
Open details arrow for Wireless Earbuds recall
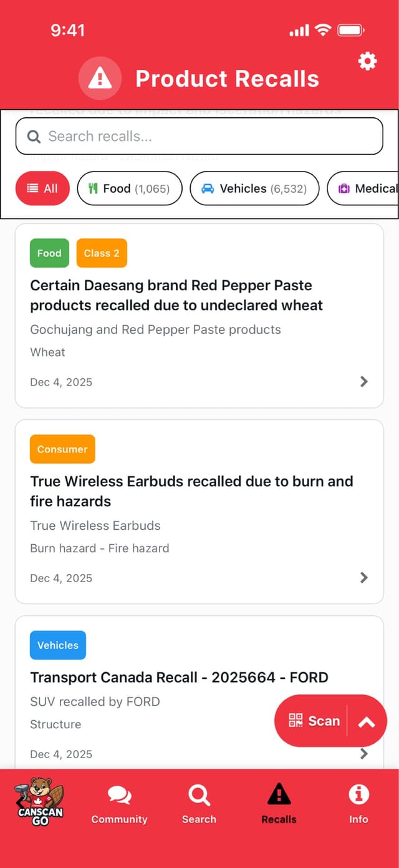click(x=363, y=577)
